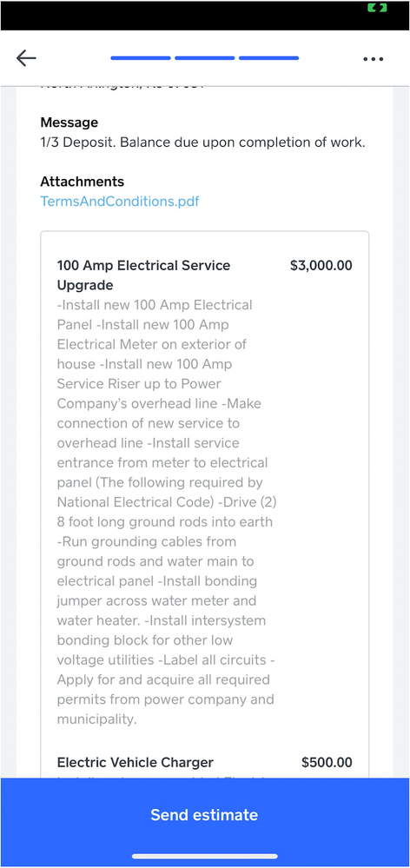Tap the service upgrade description paragraph
The height and width of the screenshot is (868, 410).
click(x=167, y=512)
